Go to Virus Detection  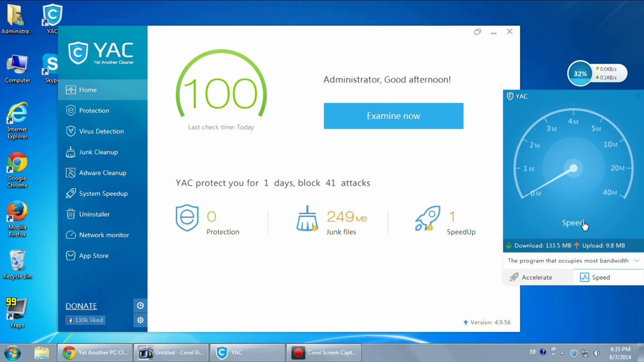pos(103,131)
